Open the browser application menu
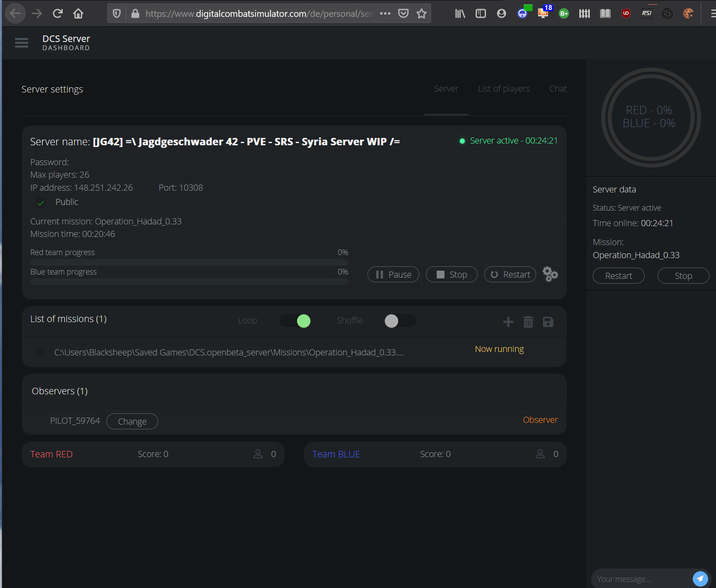The height and width of the screenshot is (588, 716). click(713, 13)
